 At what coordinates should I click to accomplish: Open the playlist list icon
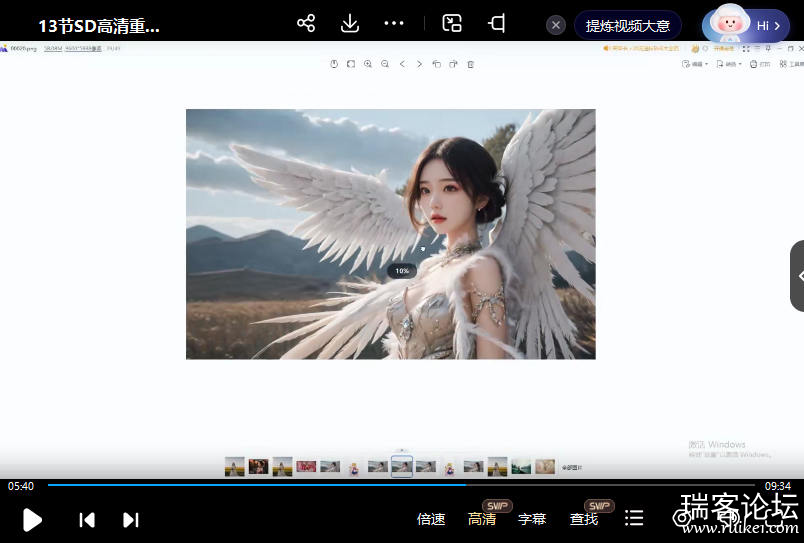point(634,518)
